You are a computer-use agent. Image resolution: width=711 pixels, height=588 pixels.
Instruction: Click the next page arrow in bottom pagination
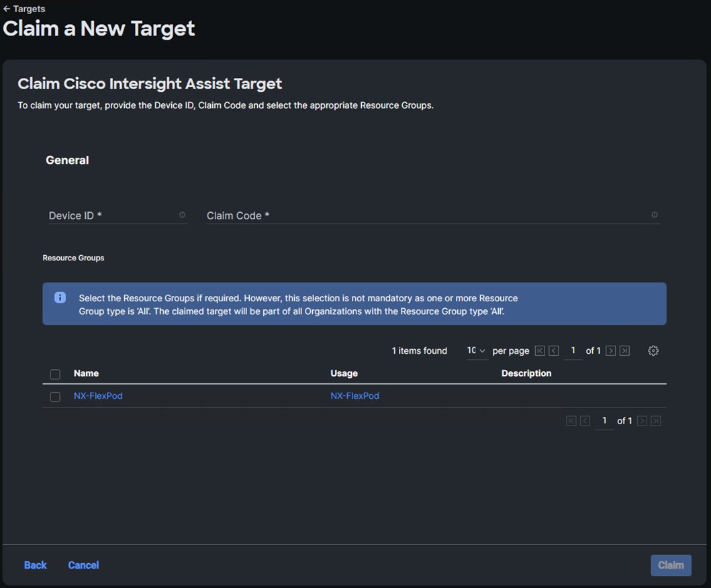pos(642,421)
